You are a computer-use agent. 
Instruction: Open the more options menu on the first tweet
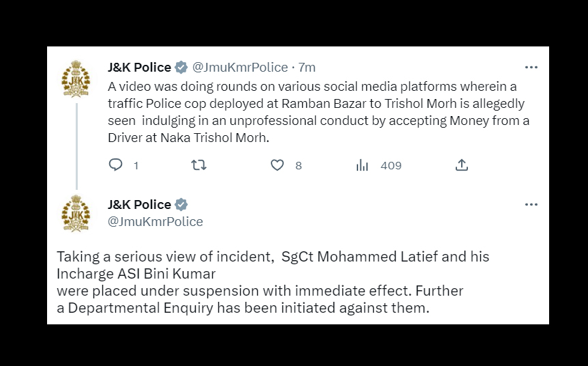coord(531,68)
